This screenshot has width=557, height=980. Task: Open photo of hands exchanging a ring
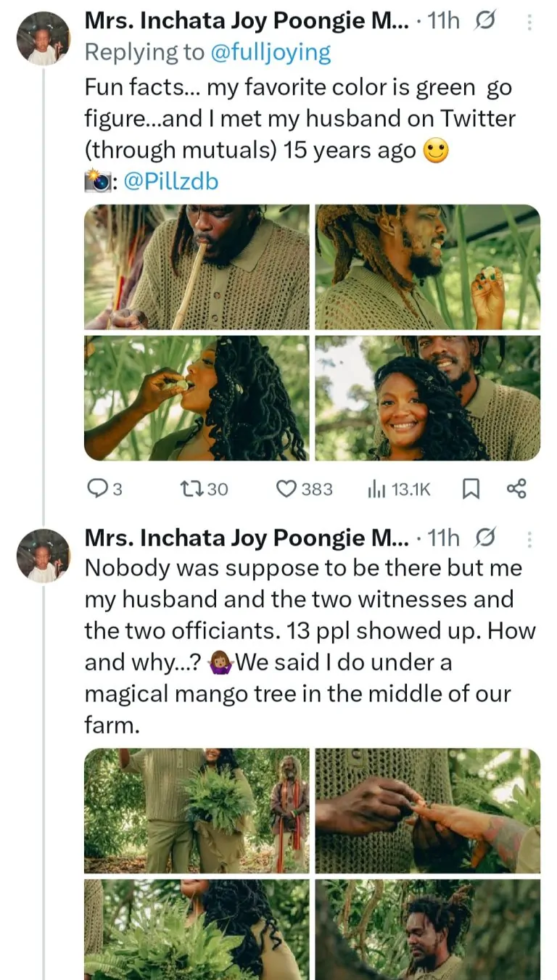pyautogui.click(x=428, y=810)
